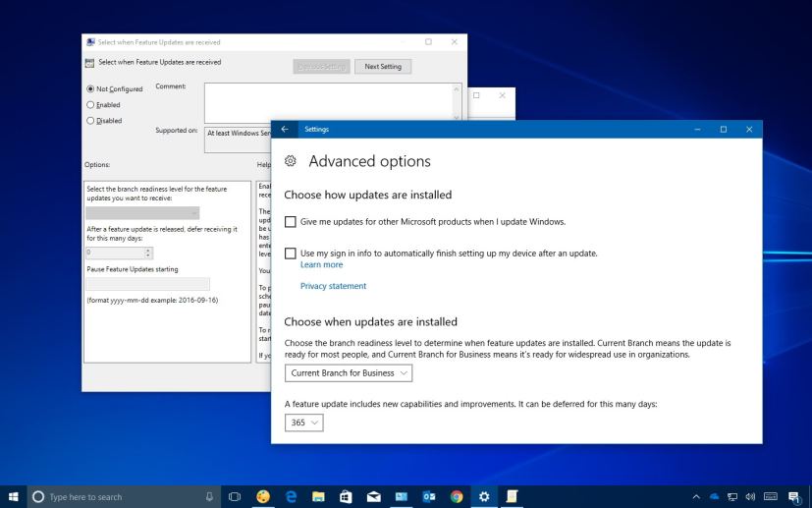
Task: Select the Enabled radio button
Action: click(90, 105)
